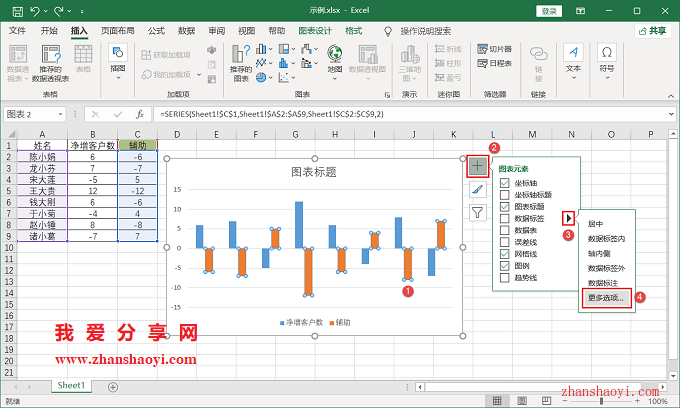Open the charts dialog launcher
The height and width of the screenshot is (408, 680).
(387, 95)
